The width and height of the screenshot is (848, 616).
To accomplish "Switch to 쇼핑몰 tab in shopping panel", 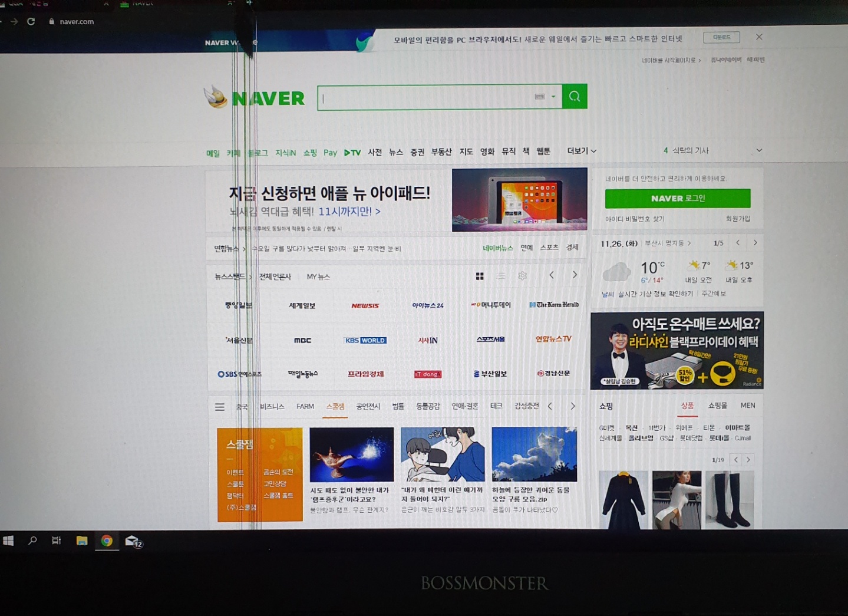I will pos(717,406).
